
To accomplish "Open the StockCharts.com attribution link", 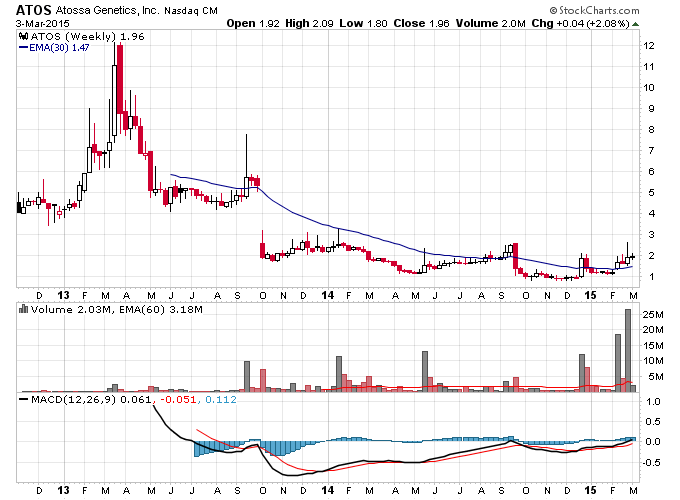I will click(x=594, y=10).
